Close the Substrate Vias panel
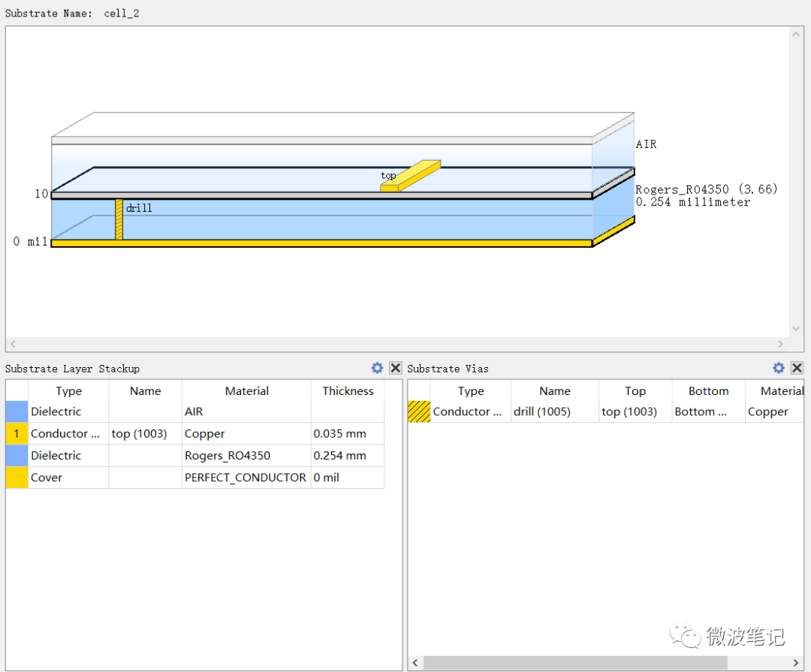Screen dimensions: 811x672 [797, 368]
